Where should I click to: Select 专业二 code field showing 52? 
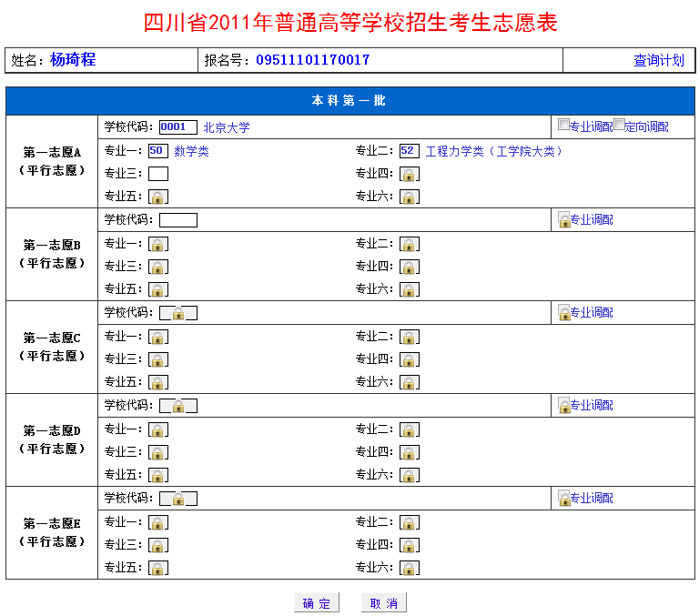click(x=409, y=151)
